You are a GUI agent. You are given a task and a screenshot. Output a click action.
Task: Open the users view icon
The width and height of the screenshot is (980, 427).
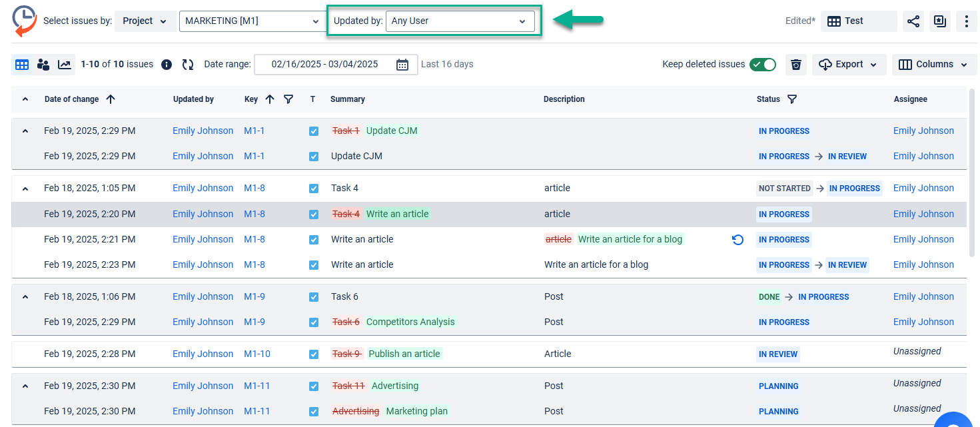tap(43, 65)
